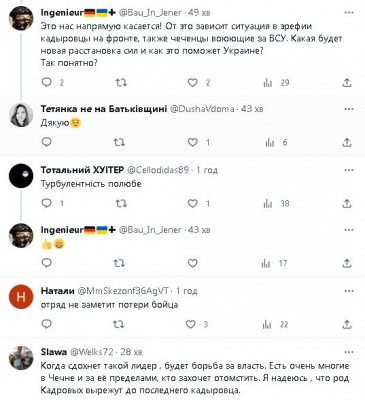This screenshot has width=365, height=400.
Task: Open @DushaVdoma profile handle
Action: [202, 109]
